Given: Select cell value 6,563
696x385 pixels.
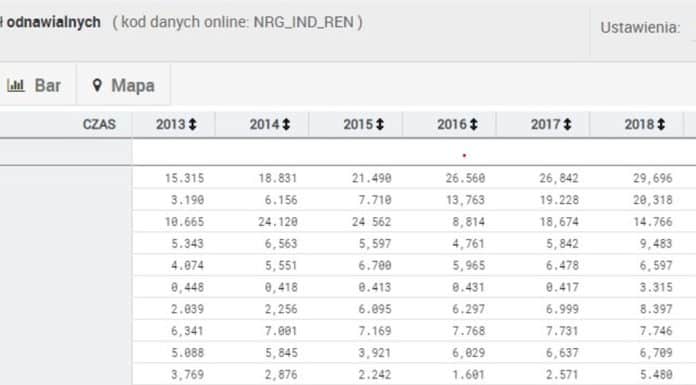Looking at the screenshot, I should point(281,243).
